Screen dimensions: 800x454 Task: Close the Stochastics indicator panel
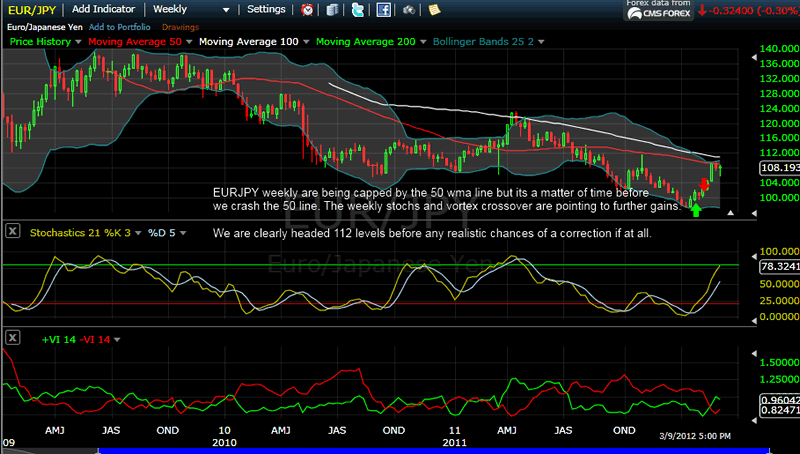[13, 231]
